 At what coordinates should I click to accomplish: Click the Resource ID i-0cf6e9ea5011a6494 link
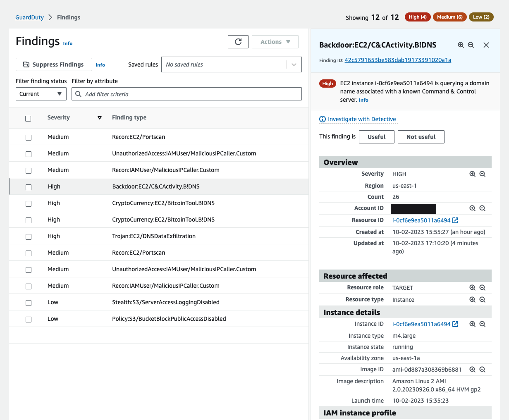(x=421, y=220)
